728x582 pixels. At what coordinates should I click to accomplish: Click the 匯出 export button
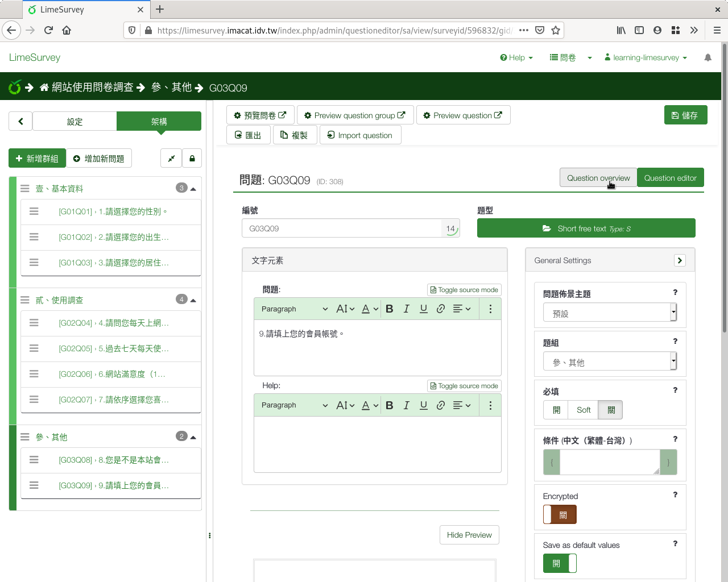click(x=248, y=135)
